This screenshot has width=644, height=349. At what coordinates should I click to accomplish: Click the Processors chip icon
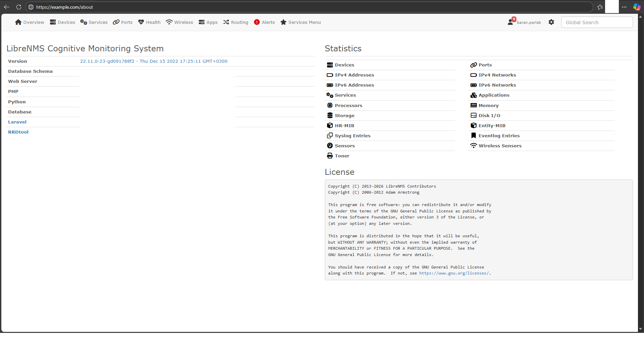tap(330, 105)
